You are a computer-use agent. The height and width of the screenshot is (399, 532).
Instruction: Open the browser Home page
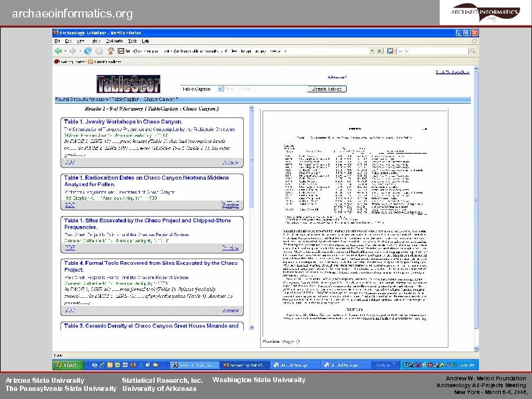(x=110, y=51)
